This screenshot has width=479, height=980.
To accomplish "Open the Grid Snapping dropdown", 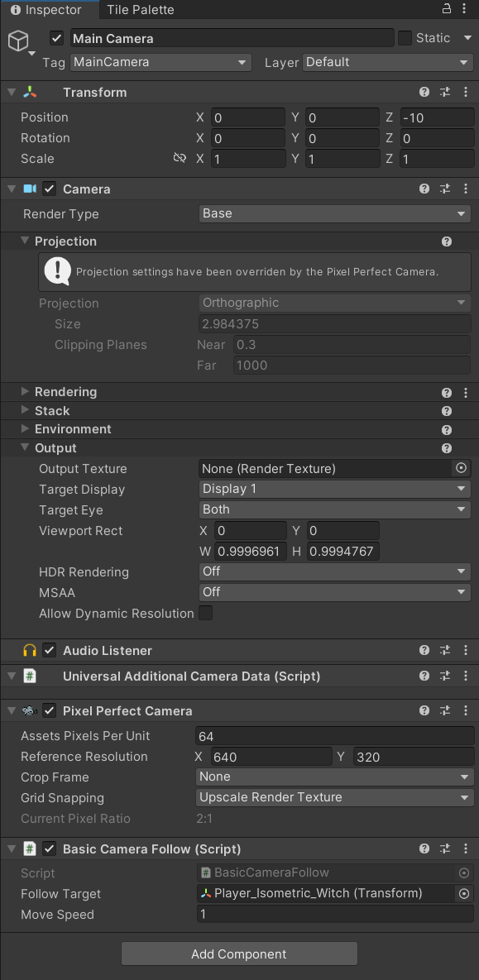I will (334, 798).
